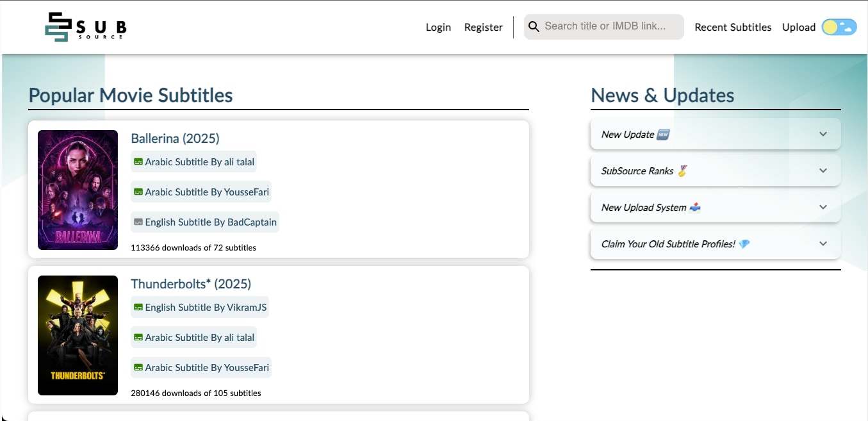868x421 pixels.
Task: Click the green caption icon beside VikramJS subtitle
Action: tap(138, 308)
